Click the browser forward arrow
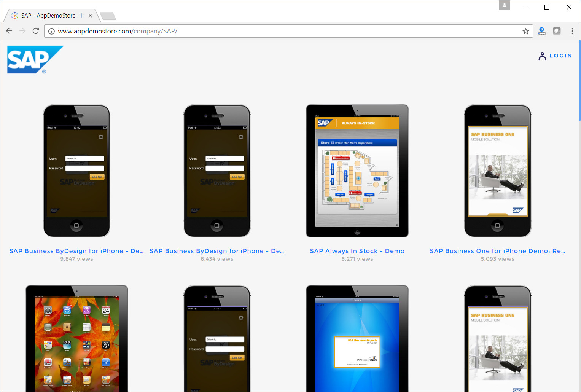 (22, 31)
